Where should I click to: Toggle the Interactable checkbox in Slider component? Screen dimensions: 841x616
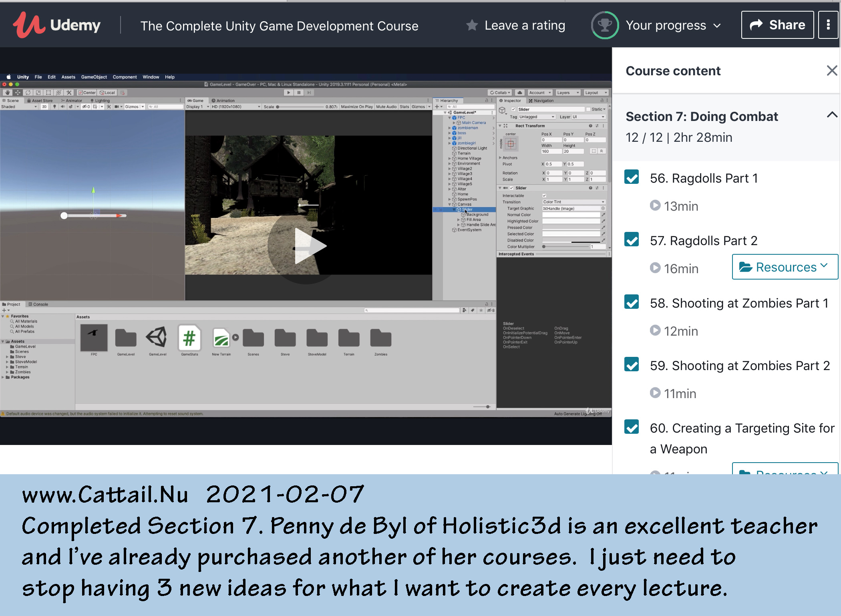[544, 195]
